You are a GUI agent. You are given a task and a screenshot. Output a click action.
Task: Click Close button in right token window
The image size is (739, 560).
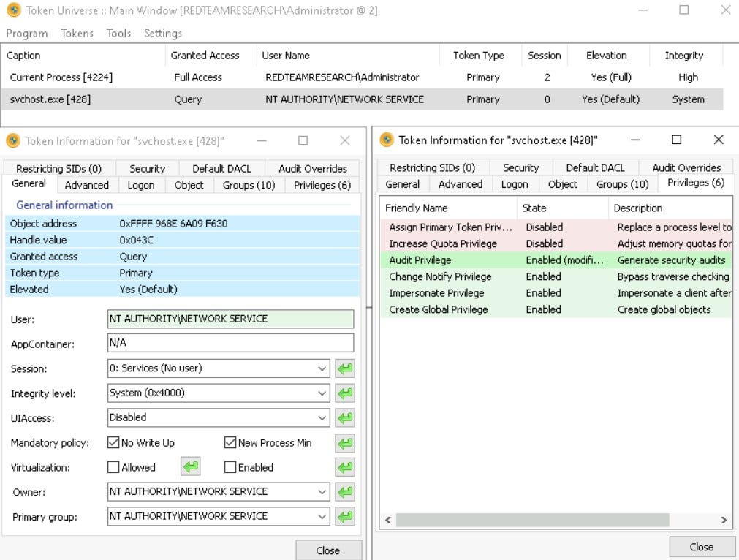702,547
